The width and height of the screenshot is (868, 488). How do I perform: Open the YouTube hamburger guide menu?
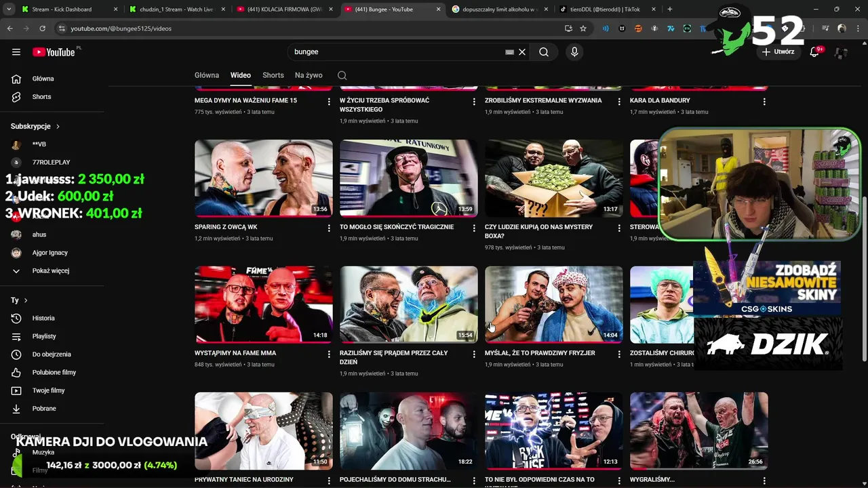[x=16, y=52]
